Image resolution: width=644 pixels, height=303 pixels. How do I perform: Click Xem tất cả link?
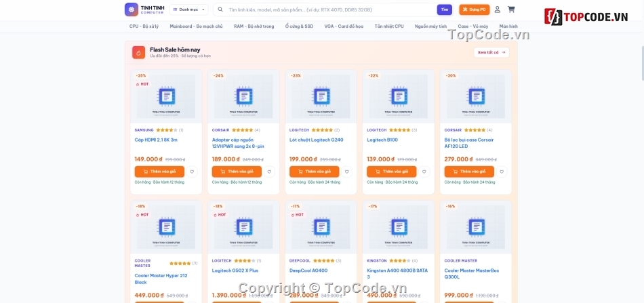click(x=491, y=53)
